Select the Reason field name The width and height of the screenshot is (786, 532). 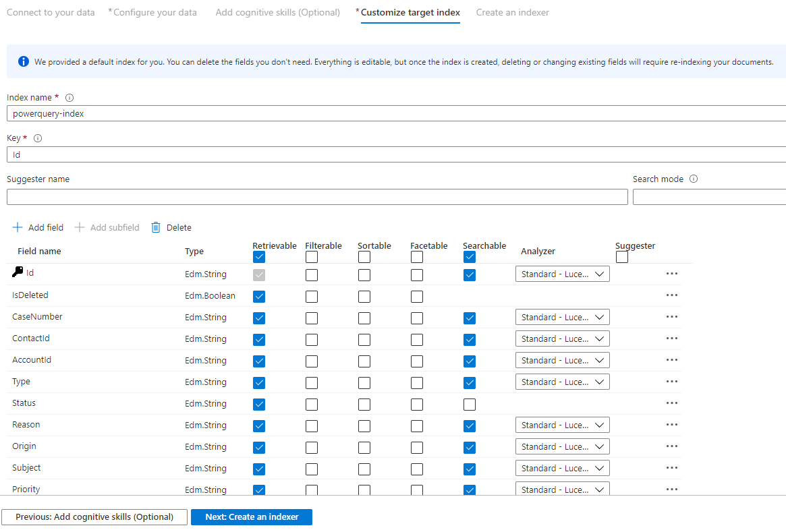26,424
